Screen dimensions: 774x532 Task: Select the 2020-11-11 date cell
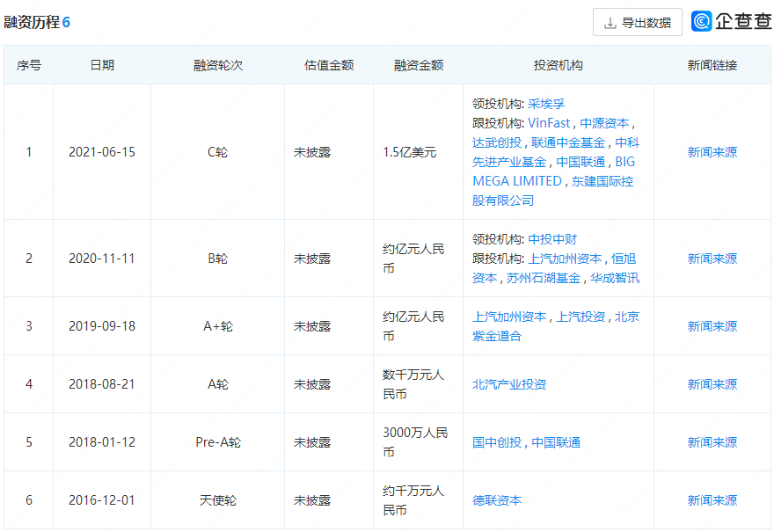point(102,259)
